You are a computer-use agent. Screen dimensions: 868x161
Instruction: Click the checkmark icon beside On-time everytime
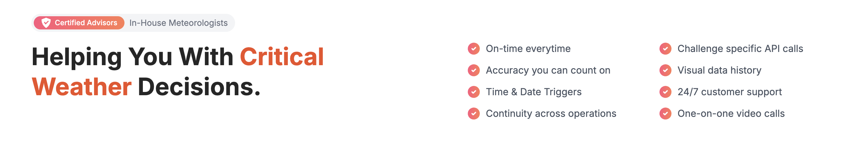(x=473, y=49)
